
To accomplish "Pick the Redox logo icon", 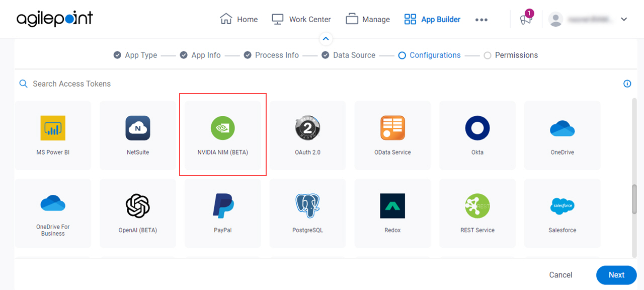I will point(392,206).
